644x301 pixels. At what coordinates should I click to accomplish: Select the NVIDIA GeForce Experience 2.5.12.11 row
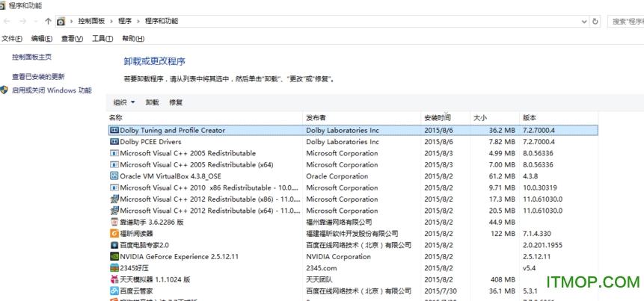353,257
